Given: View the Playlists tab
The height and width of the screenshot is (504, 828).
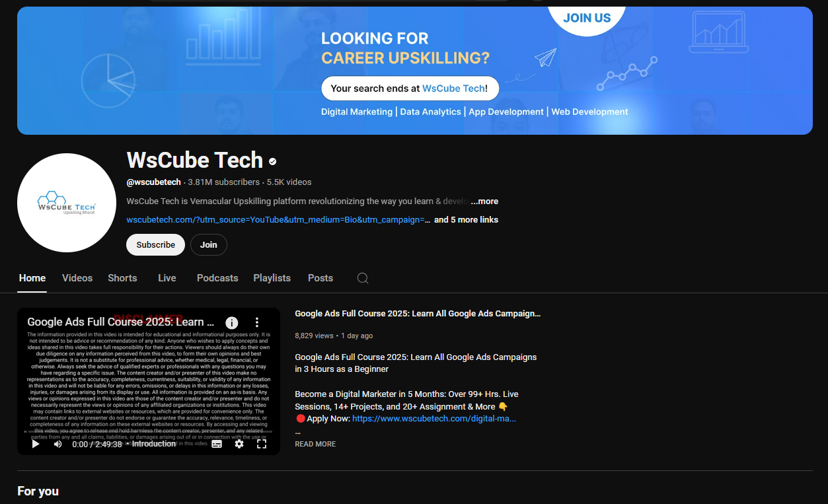Looking at the screenshot, I should (x=272, y=278).
